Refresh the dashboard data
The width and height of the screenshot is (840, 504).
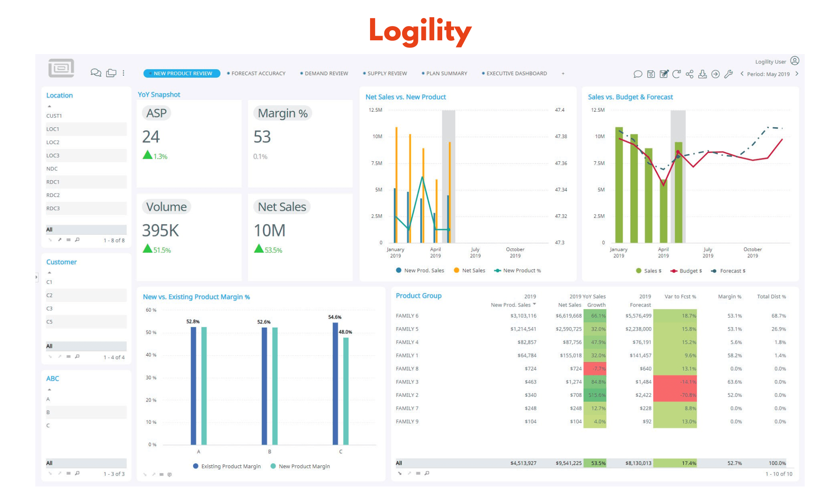(676, 74)
